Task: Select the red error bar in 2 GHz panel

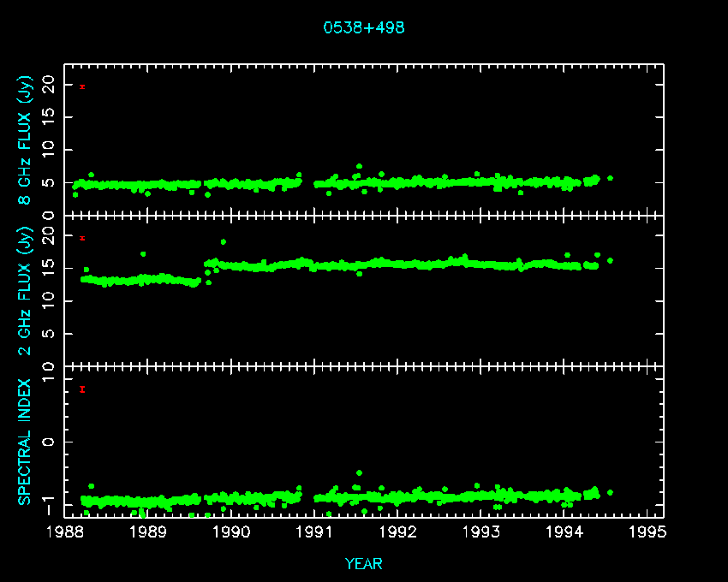Action: [82, 238]
